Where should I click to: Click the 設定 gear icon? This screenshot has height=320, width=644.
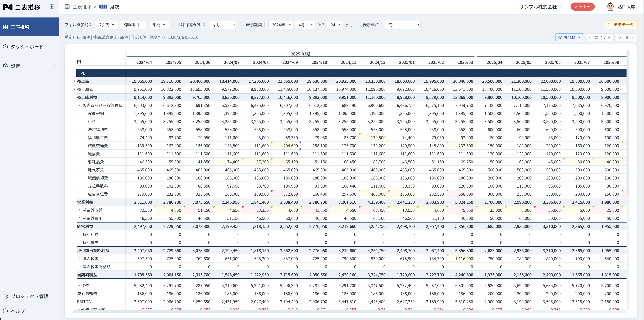(x=6, y=66)
